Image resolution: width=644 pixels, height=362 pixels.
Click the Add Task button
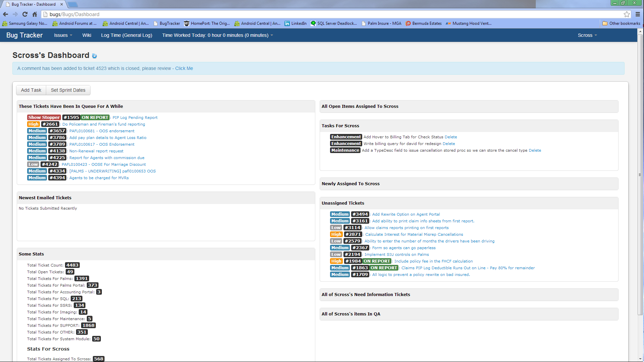(x=31, y=90)
